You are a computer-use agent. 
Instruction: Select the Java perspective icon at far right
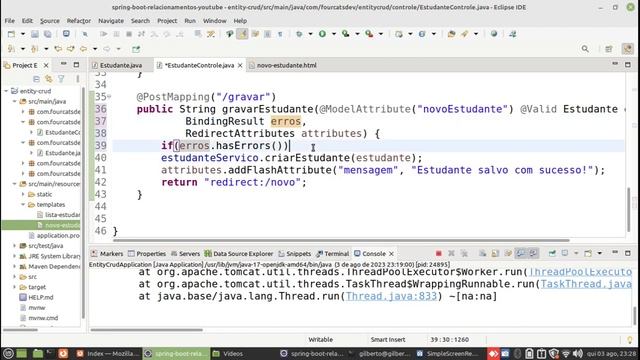627,49
